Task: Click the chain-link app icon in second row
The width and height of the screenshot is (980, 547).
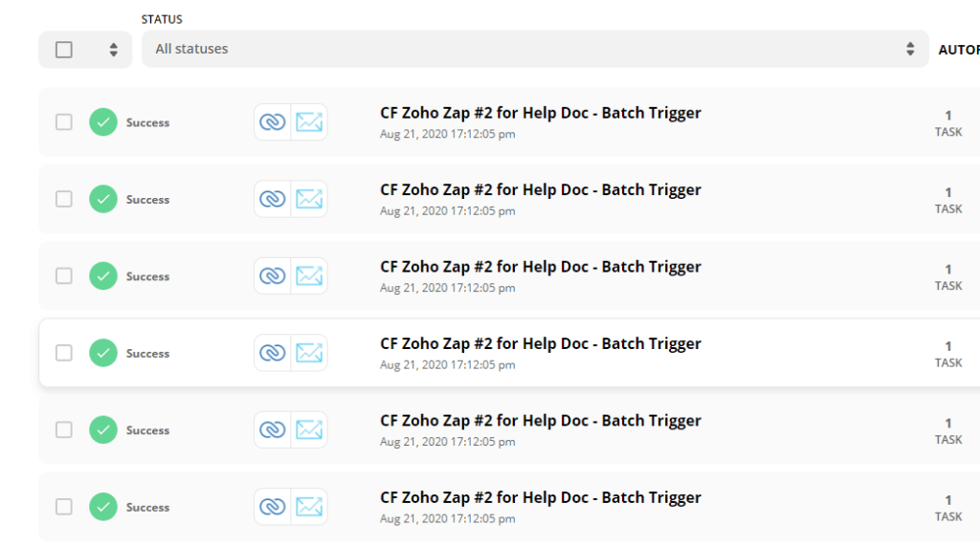Action: coord(273,199)
